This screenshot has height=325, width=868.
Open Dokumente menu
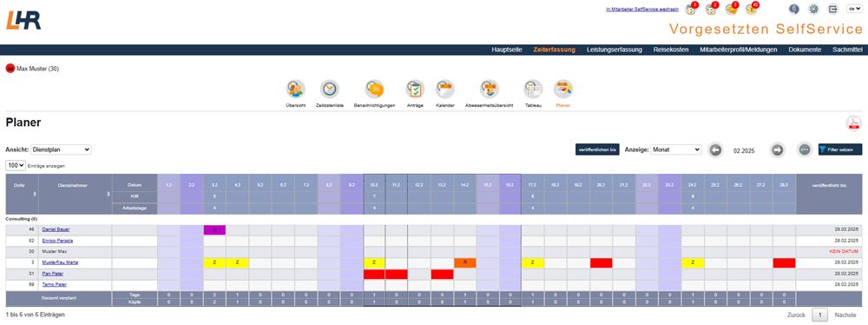pos(805,50)
